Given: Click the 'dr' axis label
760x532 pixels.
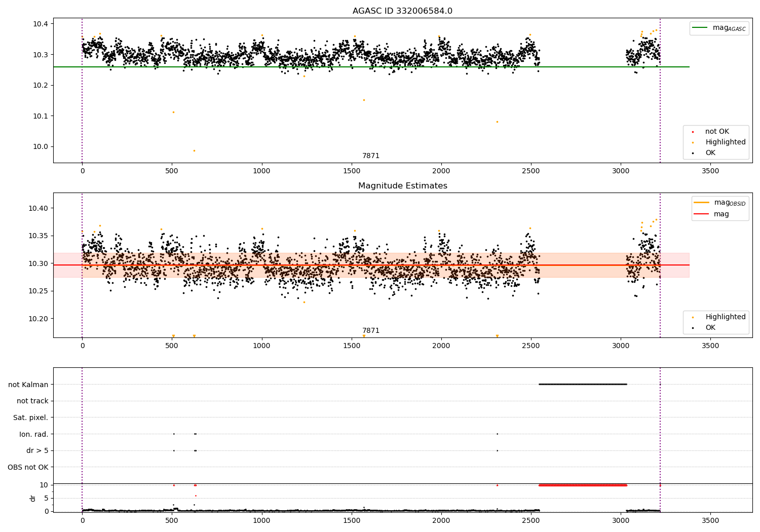Looking at the screenshot, I should coord(33,499).
